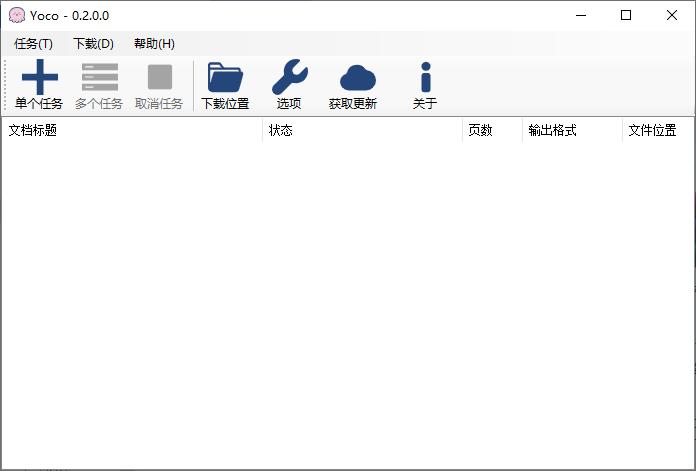Click the empty task list area
Image resolution: width=696 pixels, height=471 pixels.
347,300
